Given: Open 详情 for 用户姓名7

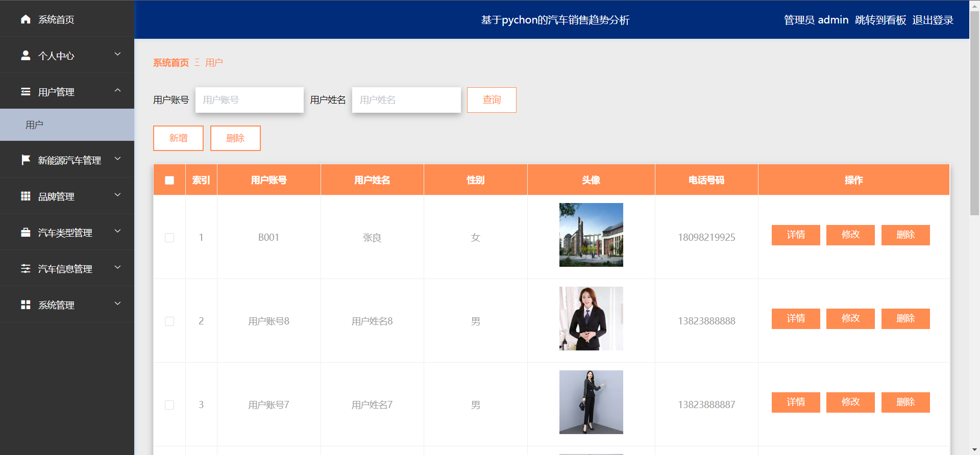Looking at the screenshot, I should (x=796, y=402).
